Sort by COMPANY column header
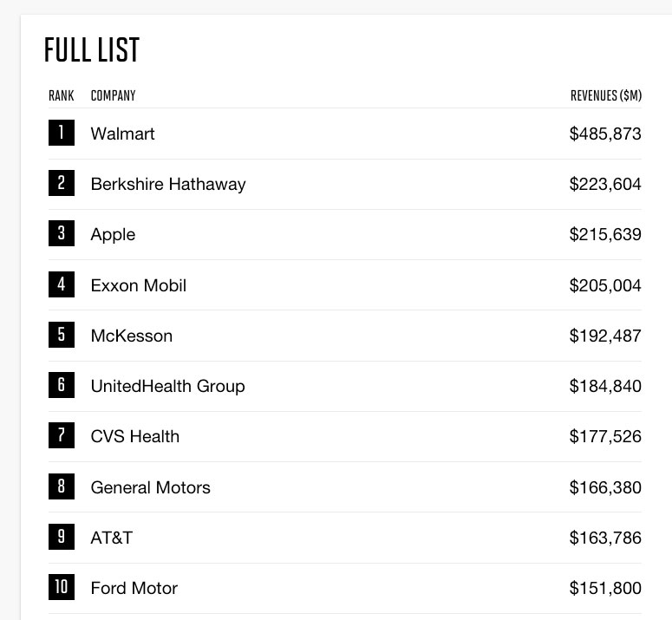 (113, 95)
